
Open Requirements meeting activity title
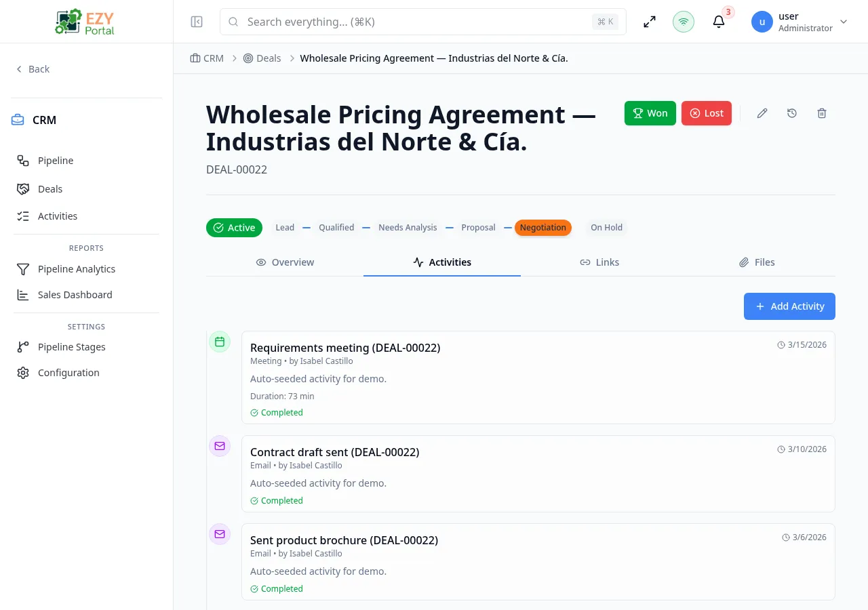(x=345, y=348)
